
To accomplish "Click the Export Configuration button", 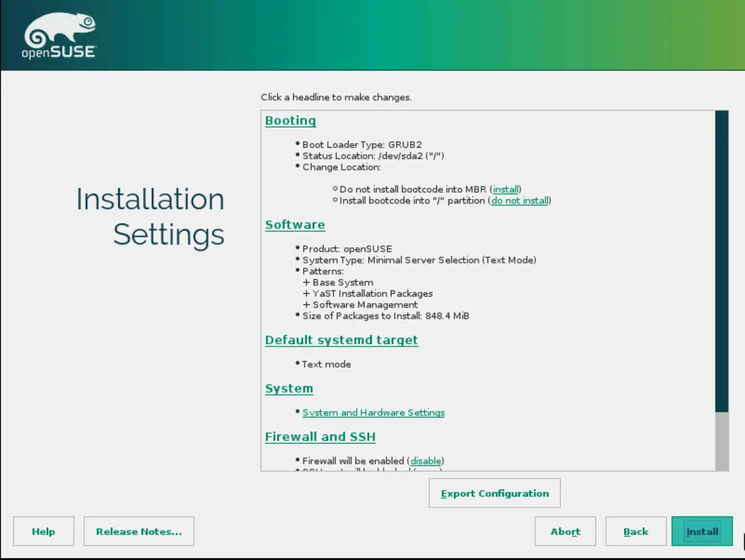I will (495, 494).
